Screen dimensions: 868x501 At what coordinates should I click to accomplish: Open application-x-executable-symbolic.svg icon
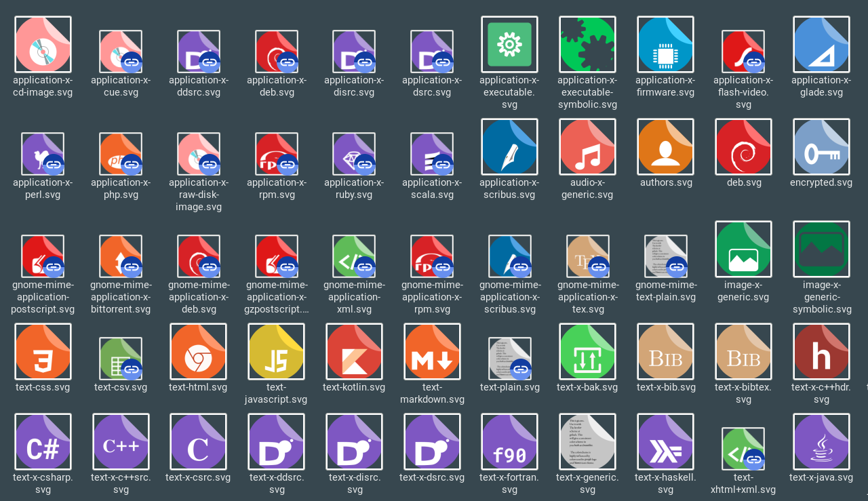(x=587, y=44)
